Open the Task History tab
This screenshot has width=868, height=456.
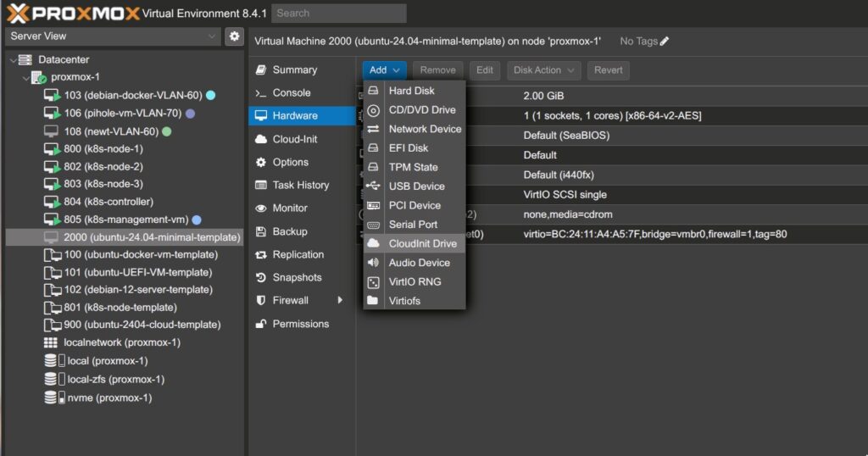coord(302,186)
